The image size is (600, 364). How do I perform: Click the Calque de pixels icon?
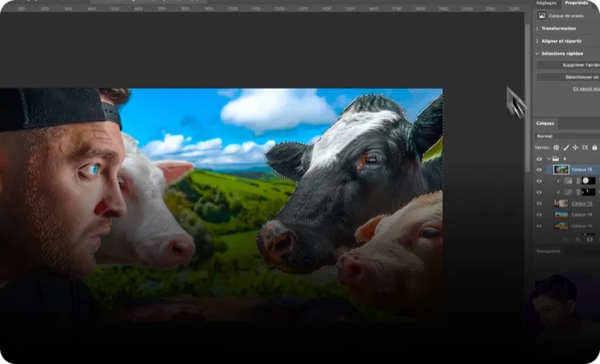542,15
